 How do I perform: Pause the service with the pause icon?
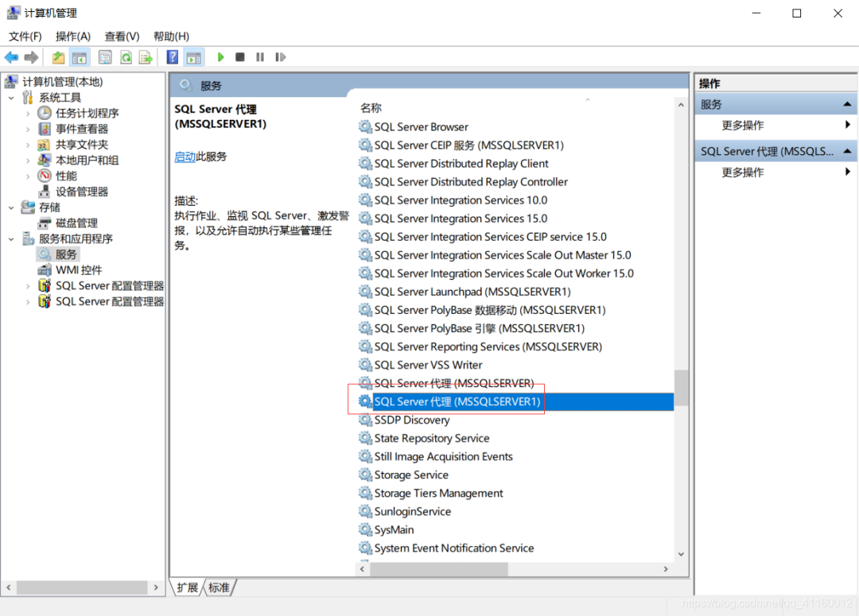pyautogui.click(x=259, y=56)
